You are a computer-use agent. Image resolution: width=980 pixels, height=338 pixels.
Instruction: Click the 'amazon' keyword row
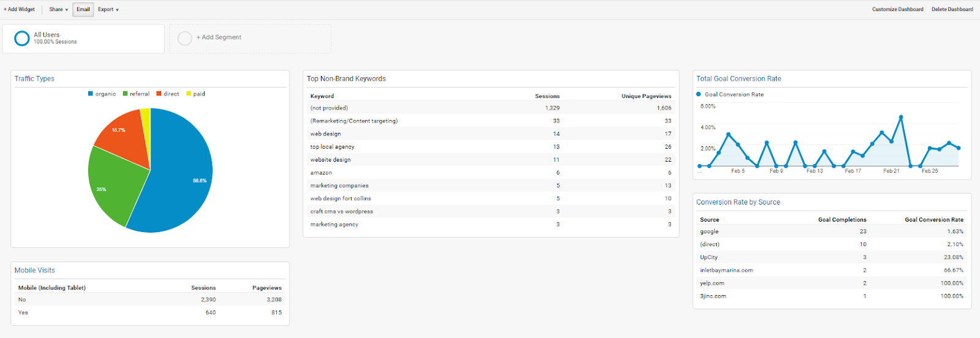click(x=491, y=173)
